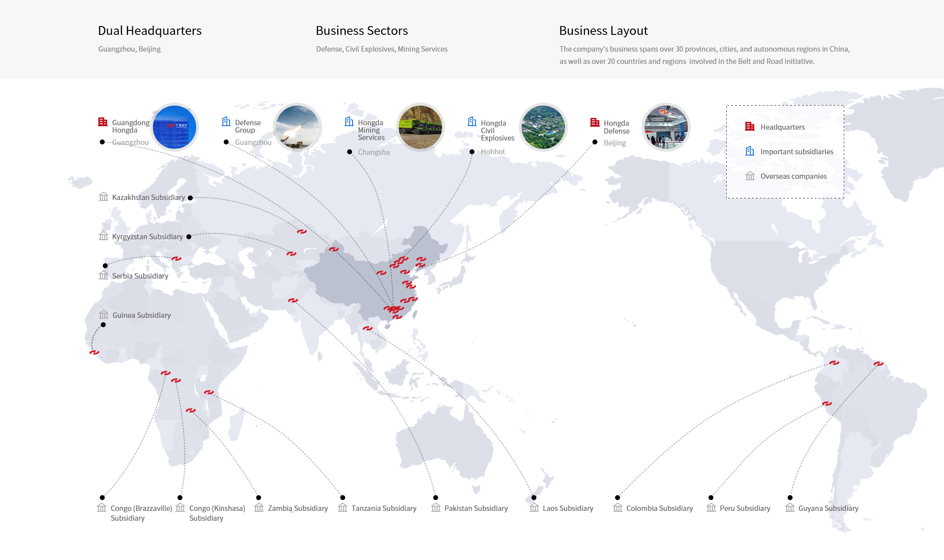Click the Guyana Subsidiary label

(x=828, y=508)
